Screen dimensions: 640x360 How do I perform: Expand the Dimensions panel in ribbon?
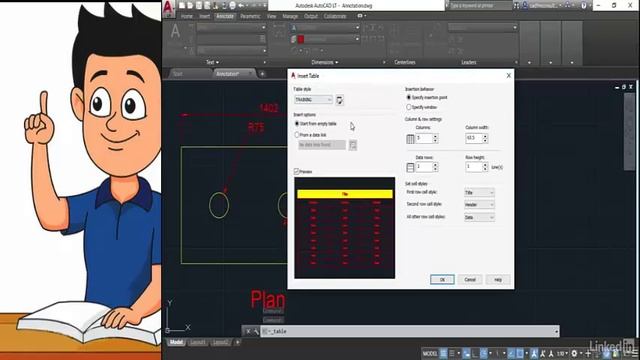pos(325,62)
